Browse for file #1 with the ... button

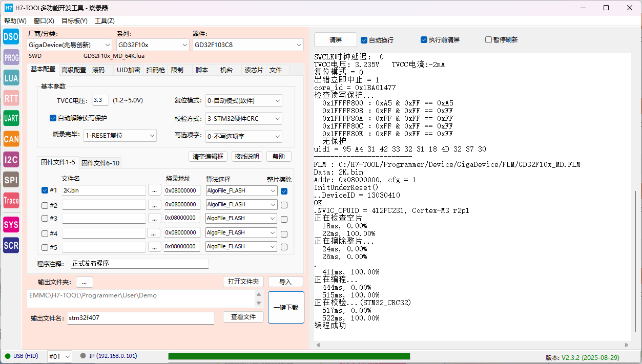pos(155,190)
